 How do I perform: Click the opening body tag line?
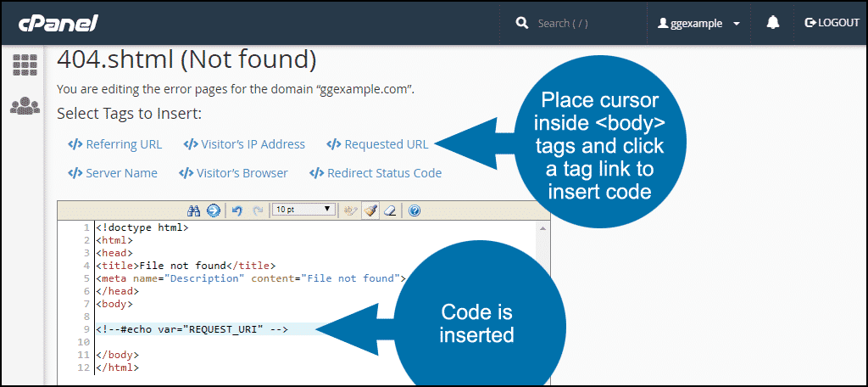pyautogui.click(x=114, y=304)
